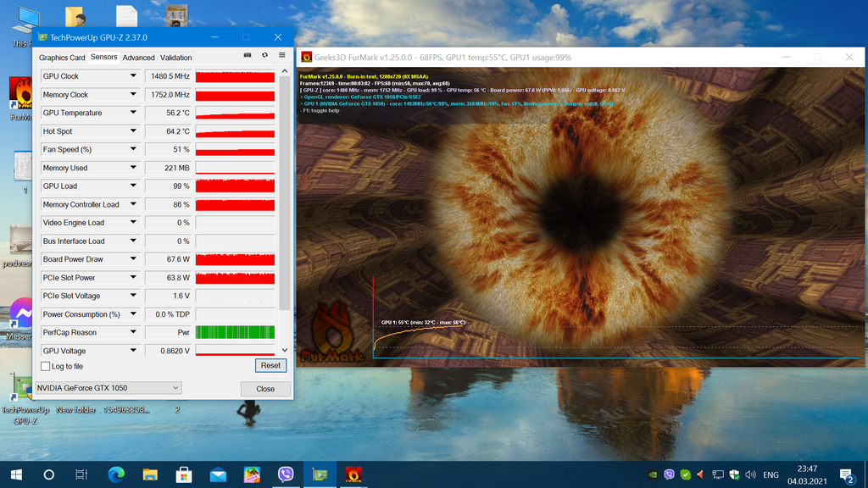Click the sensor list scroll-down arrow
Viewport: 868px width, 488px height.
[285, 350]
